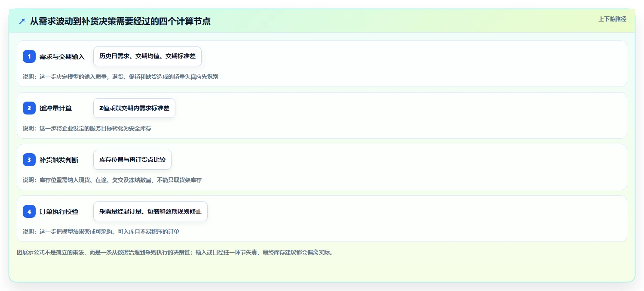Click the step 3 number badge
The image size is (644, 291).
click(29, 160)
